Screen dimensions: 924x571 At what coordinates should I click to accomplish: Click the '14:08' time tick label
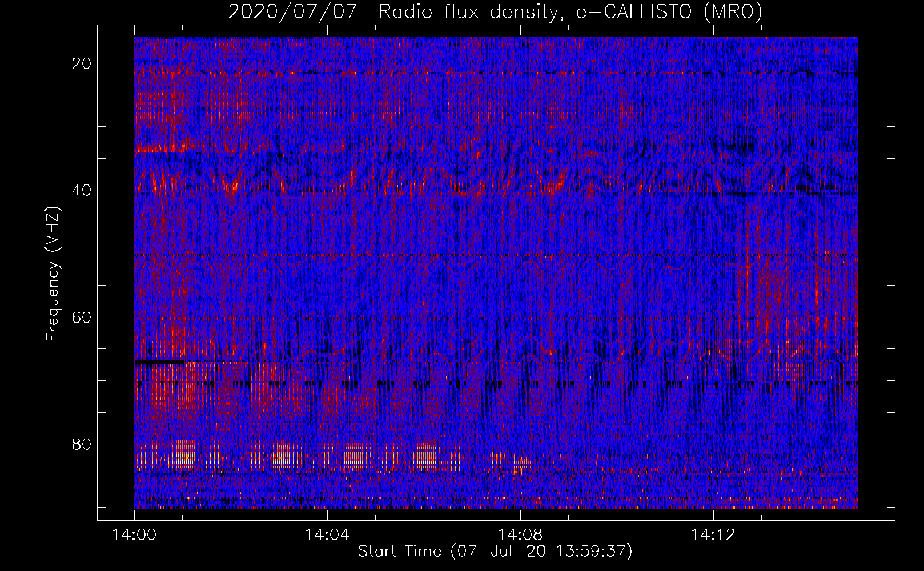click(520, 534)
